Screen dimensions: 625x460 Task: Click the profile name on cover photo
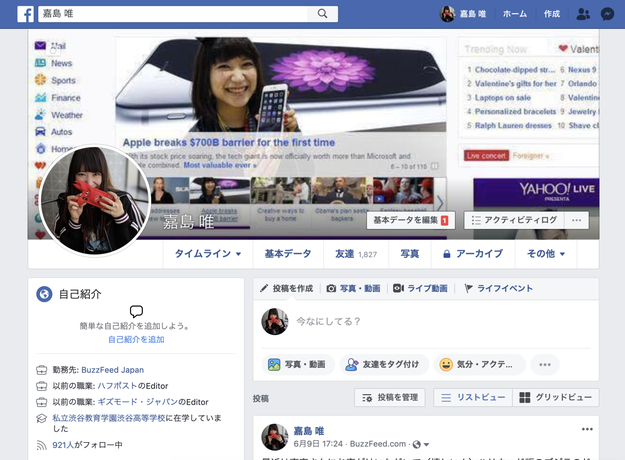pos(189,221)
